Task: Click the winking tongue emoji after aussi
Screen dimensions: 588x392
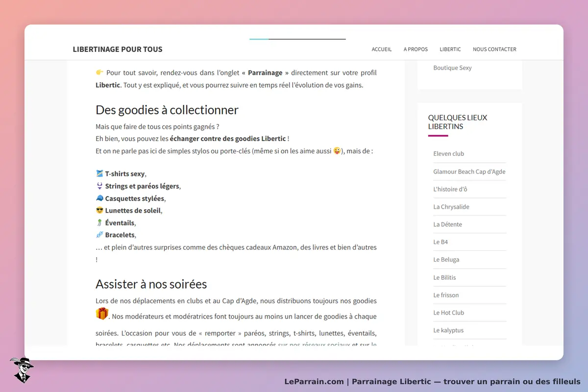Action: click(337, 151)
